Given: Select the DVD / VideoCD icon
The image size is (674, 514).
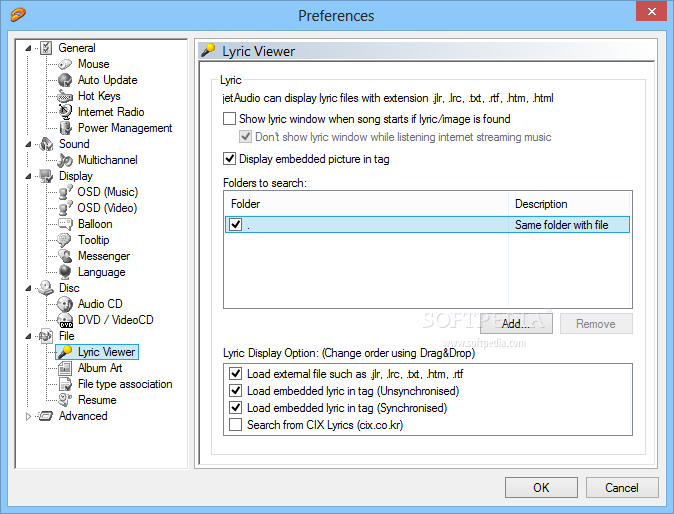Looking at the screenshot, I should pos(65,320).
